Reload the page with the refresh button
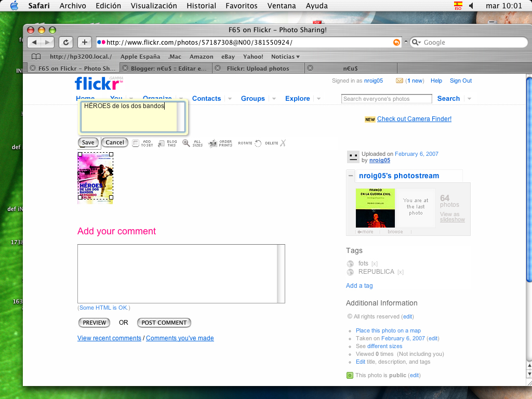Image resolution: width=532 pixels, height=399 pixels. coord(66,43)
